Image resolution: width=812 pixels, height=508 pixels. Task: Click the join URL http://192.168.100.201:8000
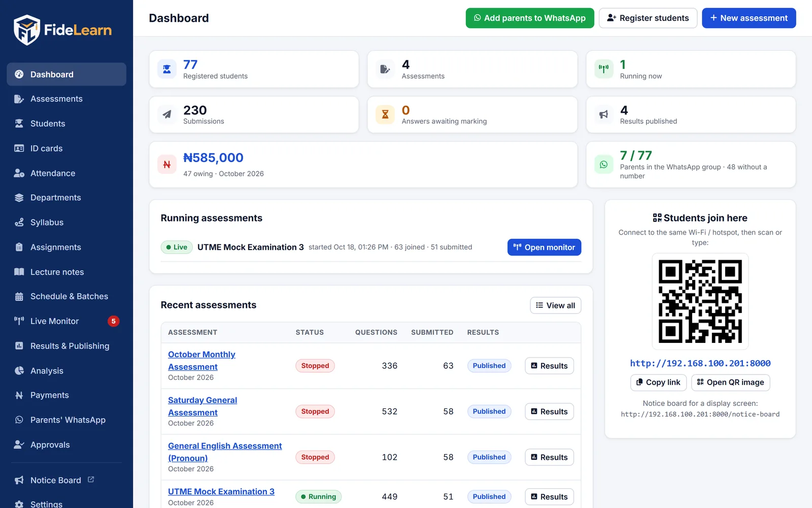(x=700, y=363)
